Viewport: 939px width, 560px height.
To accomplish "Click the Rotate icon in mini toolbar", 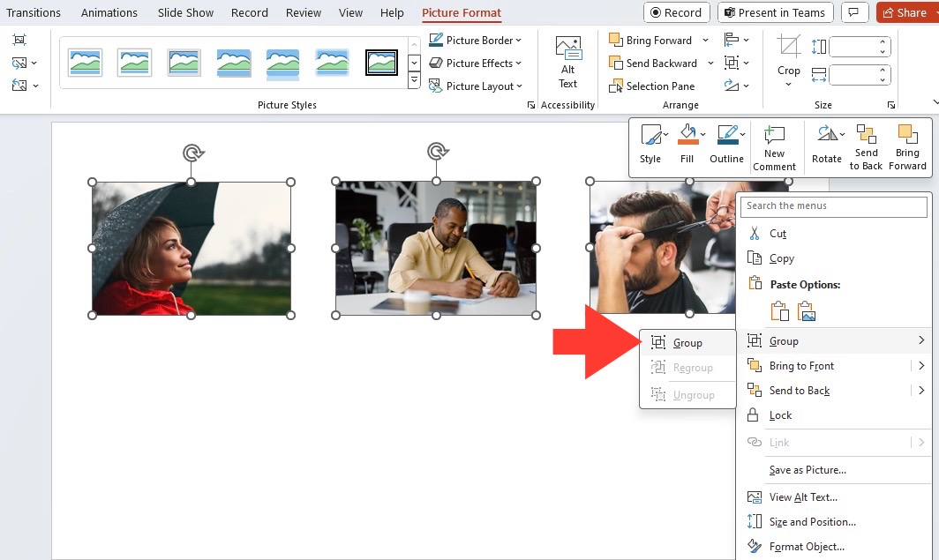I will 827,134.
